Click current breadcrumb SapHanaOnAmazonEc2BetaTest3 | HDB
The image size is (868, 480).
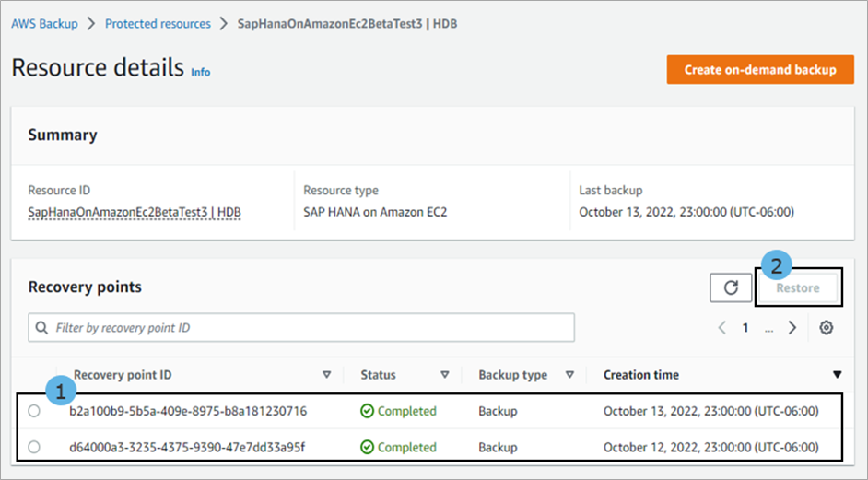(347, 24)
